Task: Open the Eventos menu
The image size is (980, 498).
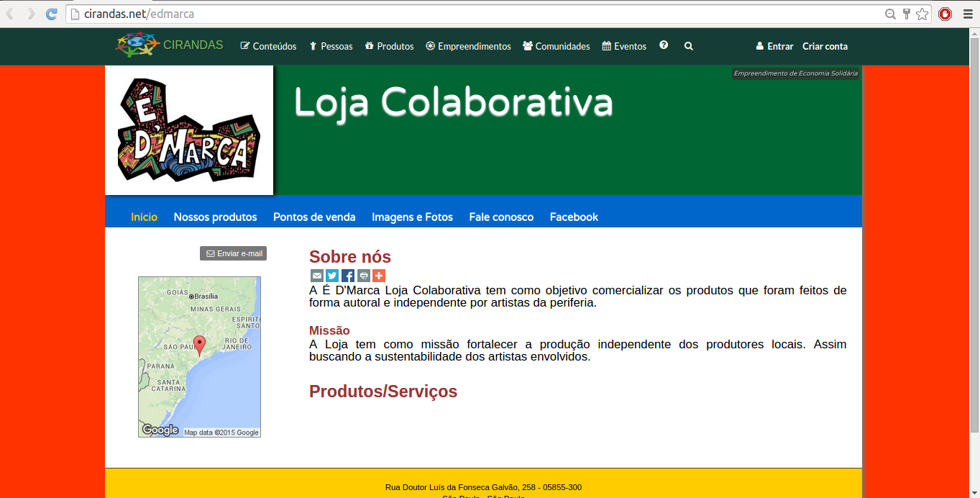Action: coord(624,46)
